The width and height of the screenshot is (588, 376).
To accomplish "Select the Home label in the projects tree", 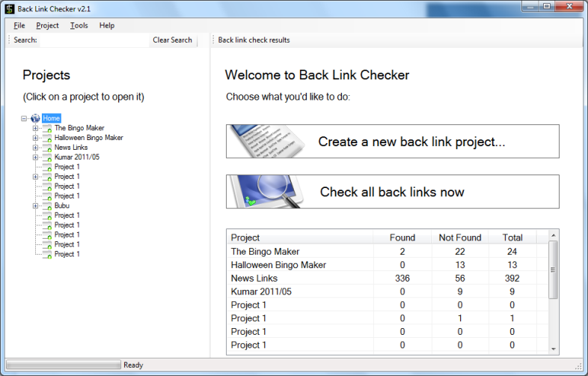I will [x=52, y=118].
